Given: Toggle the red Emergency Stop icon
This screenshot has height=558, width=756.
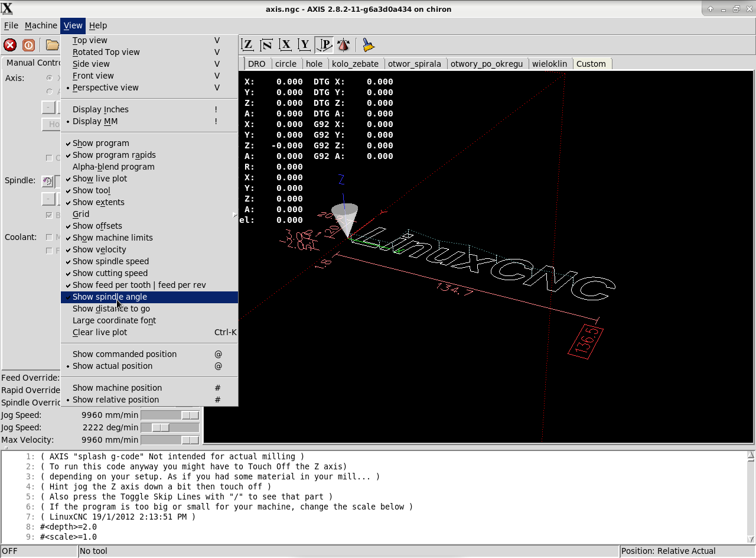Looking at the screenshot, I should [x=10, y=45].
